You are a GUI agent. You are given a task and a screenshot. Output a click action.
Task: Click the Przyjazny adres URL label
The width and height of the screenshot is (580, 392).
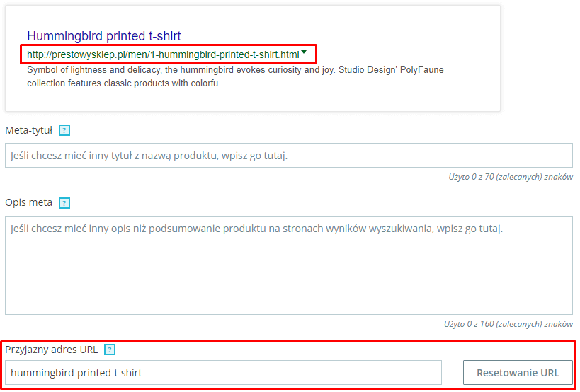(x=52, y=350)
